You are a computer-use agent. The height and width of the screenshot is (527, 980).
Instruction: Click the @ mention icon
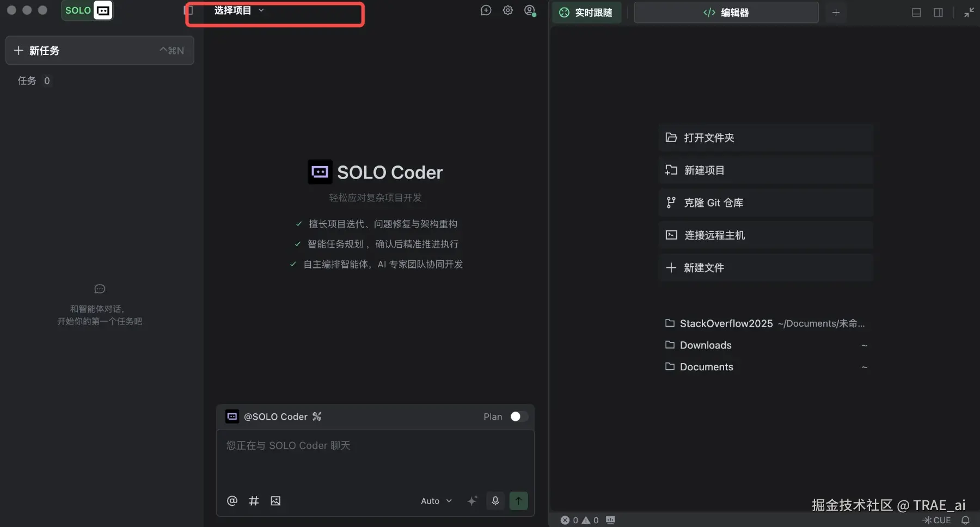(x=232, y=501)
